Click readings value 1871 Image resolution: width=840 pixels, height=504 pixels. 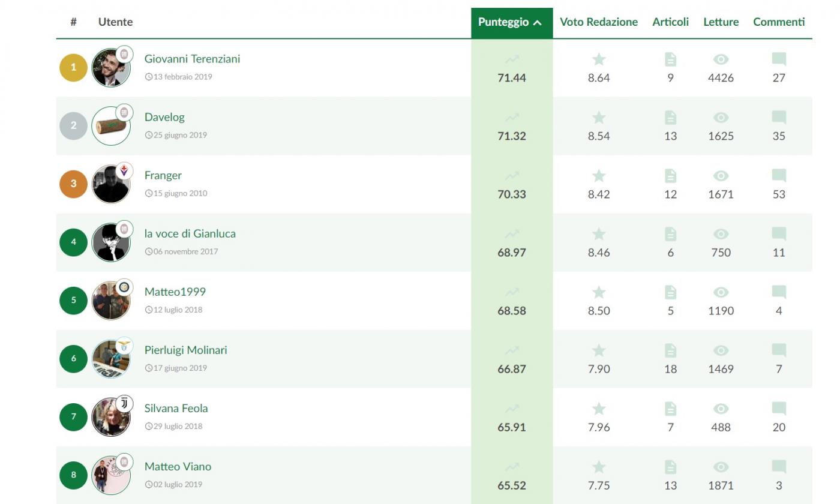[721, 485]
